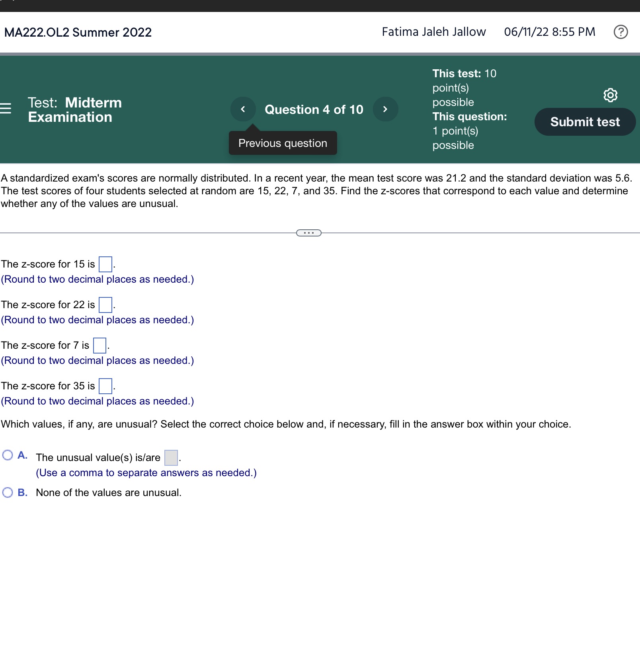This screenshot has width=640, height=672.
Task: Open the settings gear icon
Action: click(611, 96)
